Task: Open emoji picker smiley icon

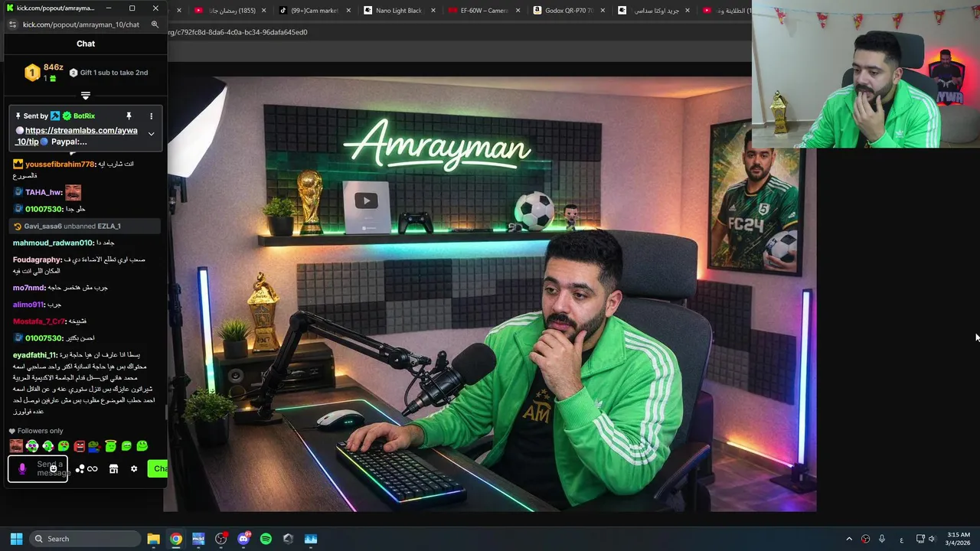Action: tap(53, 468)
